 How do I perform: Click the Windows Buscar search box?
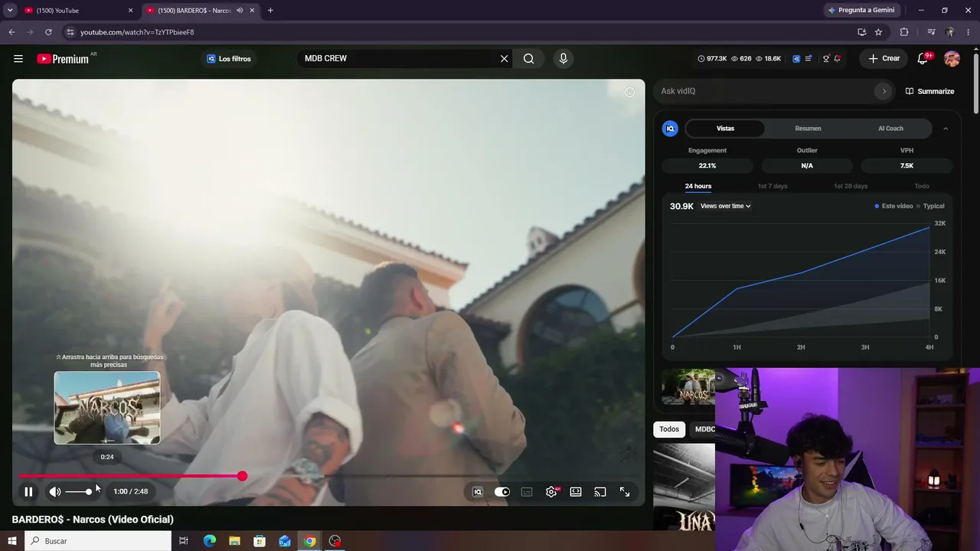pos(98,541)
